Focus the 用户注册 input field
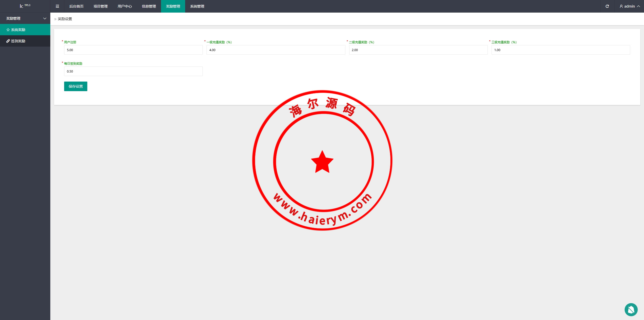Image resolution: width=644 pixels, height=320 pixels. (x=133, y=50)
